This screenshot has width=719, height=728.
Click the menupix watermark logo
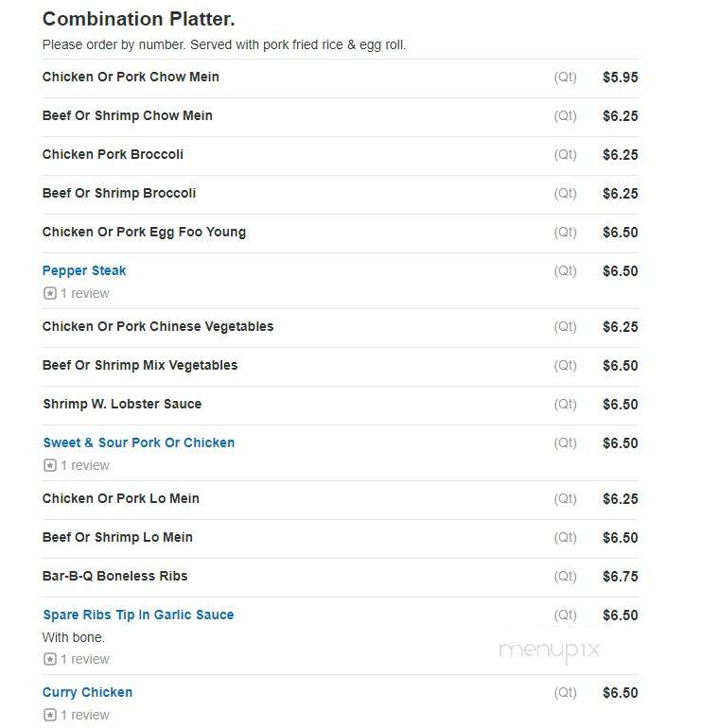pyautogui.click(x=550, y=651)
